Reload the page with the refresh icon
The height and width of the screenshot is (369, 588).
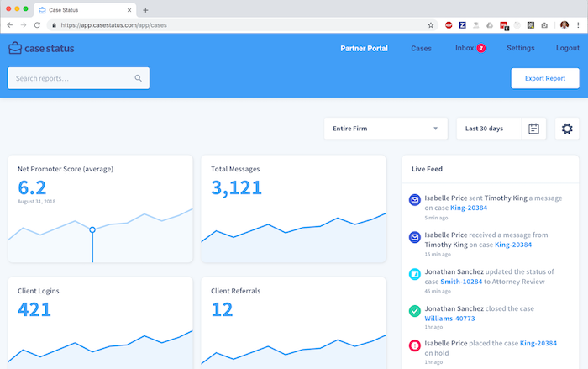[x=37, y=25]
